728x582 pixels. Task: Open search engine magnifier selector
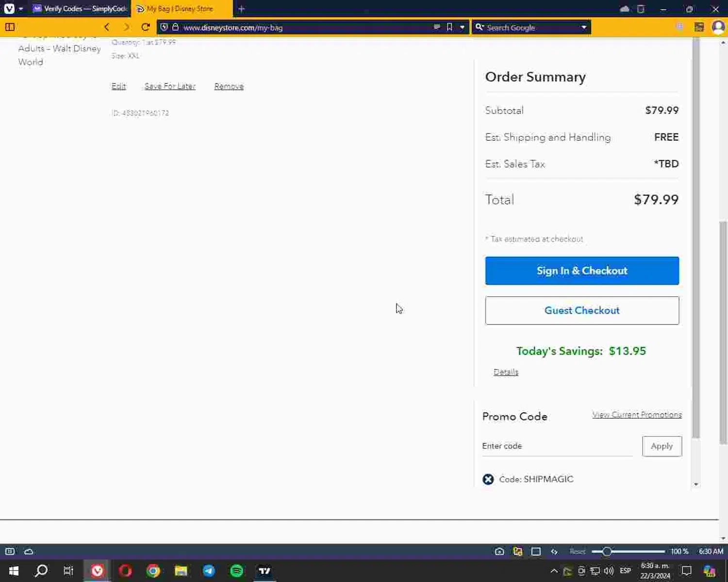point(480,27)
